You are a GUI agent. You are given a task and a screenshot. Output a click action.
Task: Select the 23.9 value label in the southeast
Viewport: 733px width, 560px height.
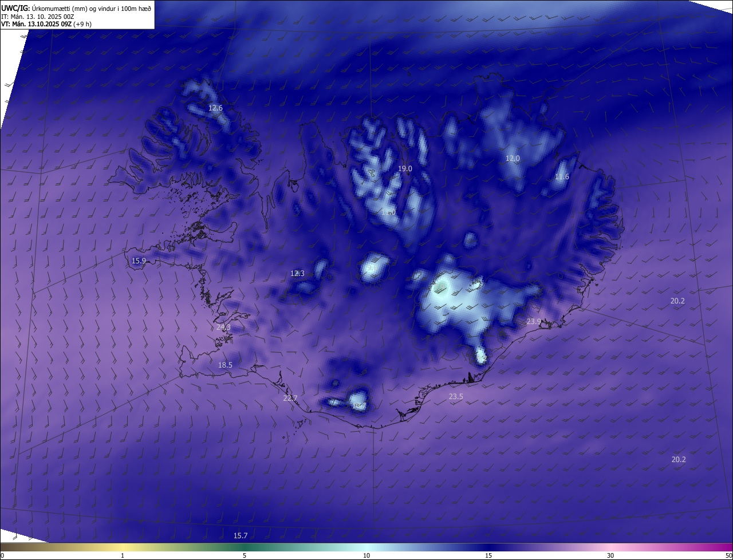[534, 322]
